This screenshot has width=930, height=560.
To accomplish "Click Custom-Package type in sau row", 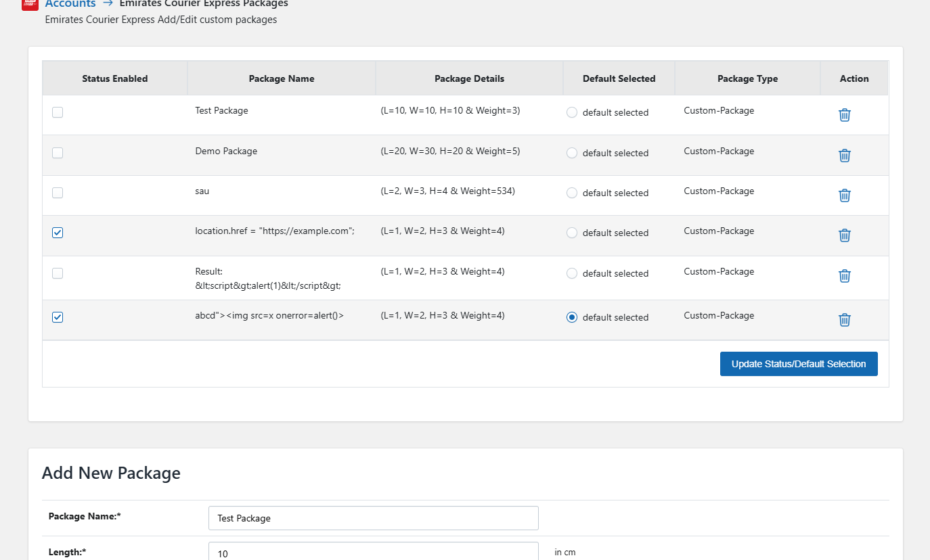I will (719, 191).
